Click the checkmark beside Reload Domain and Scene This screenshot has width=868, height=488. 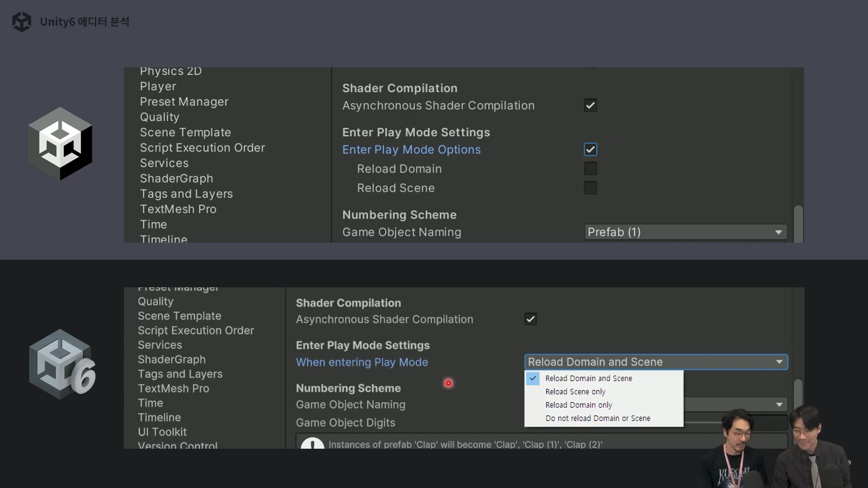(533, 378)
